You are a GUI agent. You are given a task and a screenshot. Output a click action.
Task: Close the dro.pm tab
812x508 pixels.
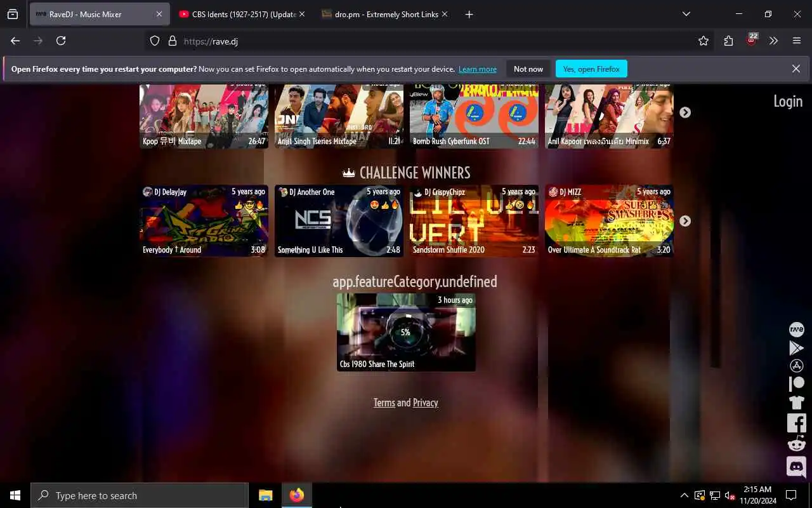pyautogui.click(x=444, y=14)
